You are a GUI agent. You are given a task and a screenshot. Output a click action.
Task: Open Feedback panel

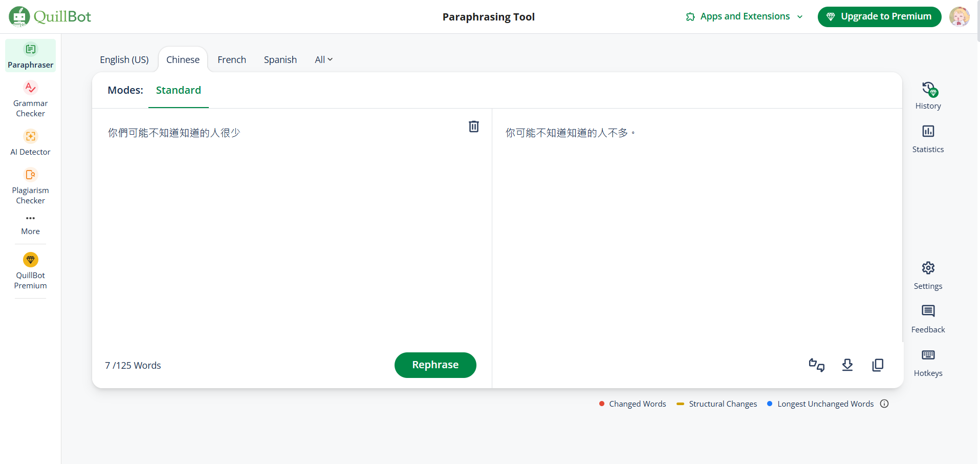(928, 319)
